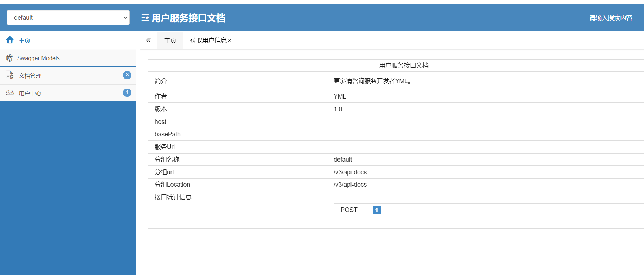Click the host row label
The height and width of the screenshot is (275, 644).
click(160, 122)
